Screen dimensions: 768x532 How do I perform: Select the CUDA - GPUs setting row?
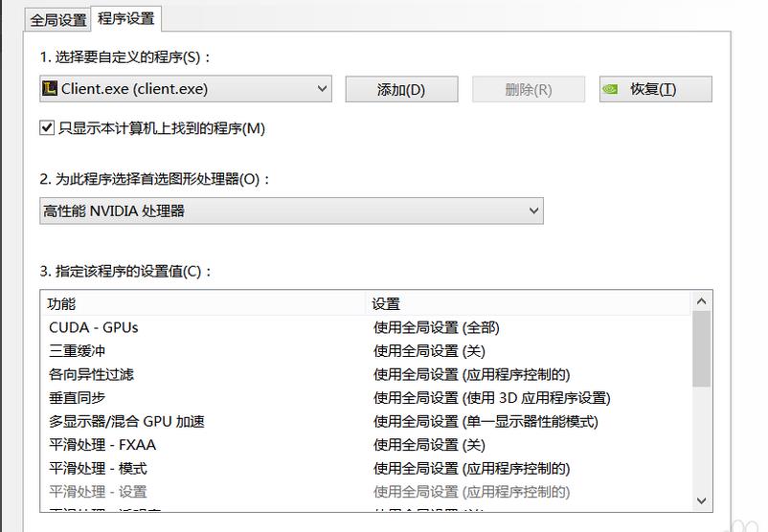pos(94,327)
